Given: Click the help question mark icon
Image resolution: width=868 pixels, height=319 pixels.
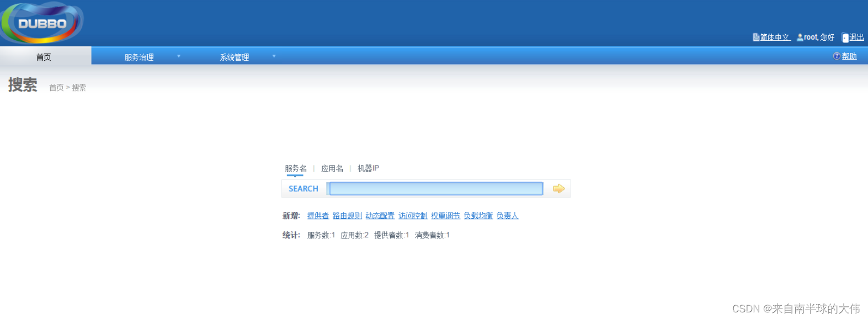Looking at the screenshot, I should [837, 56].
